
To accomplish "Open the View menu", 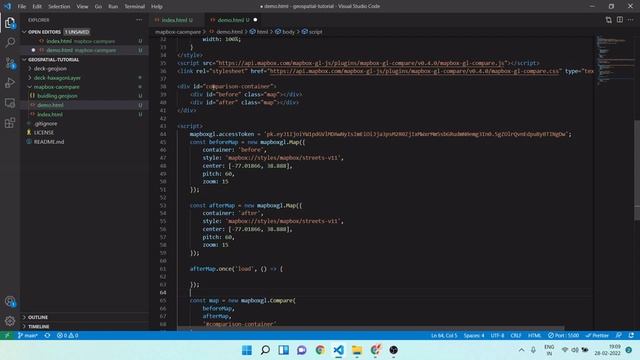I will [x=82, y=7].
